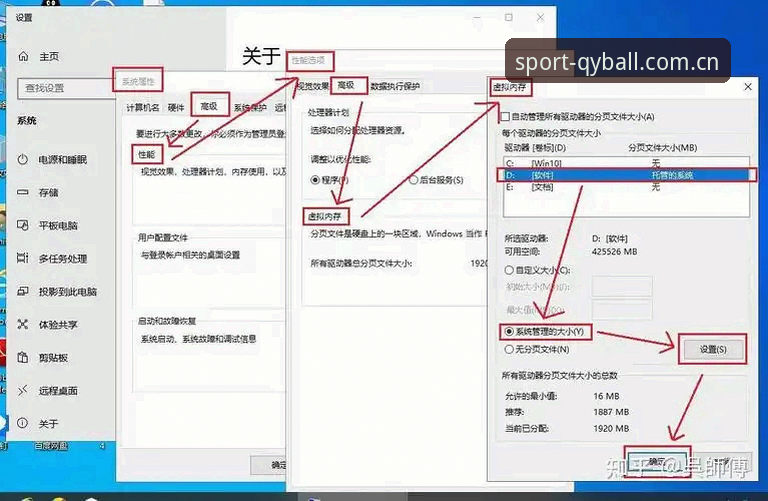The height and width of the screenshot is (501, 768).
Task: Select drive row D: [软件]
Action: (626, 175)
